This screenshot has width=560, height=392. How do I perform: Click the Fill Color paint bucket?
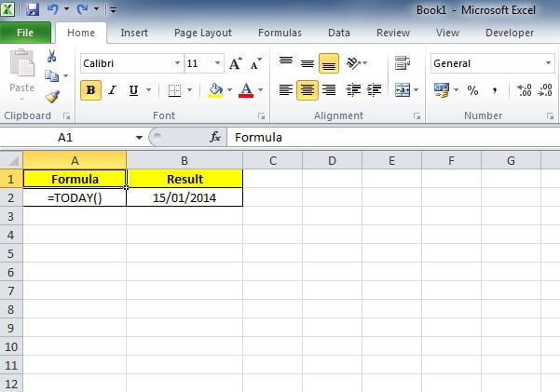click(215, 90)
